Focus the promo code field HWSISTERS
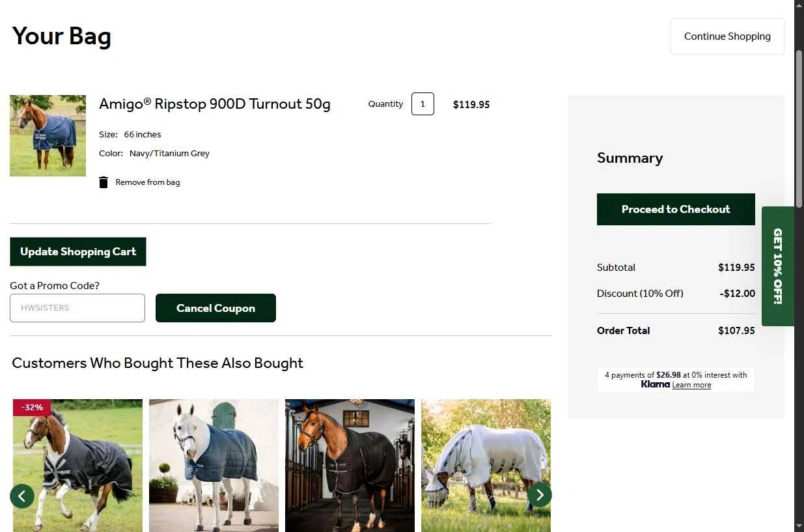The height and width of the screenshot is (532, 804). click(77, 308)
